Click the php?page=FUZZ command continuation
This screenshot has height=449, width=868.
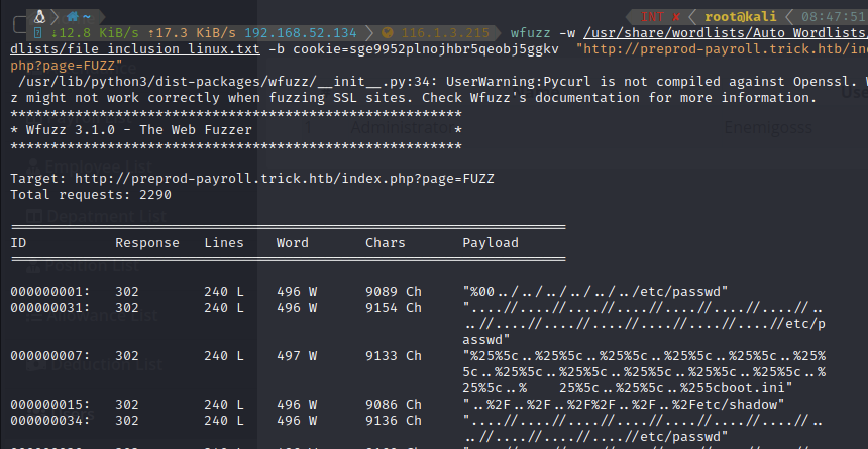tap(67, 66)
